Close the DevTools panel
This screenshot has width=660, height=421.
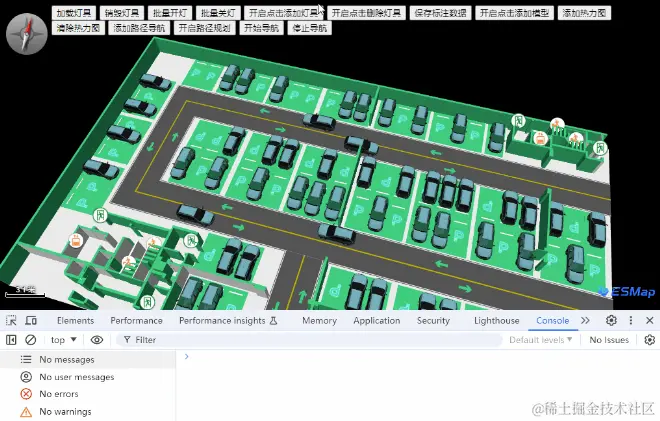(649, 320)
